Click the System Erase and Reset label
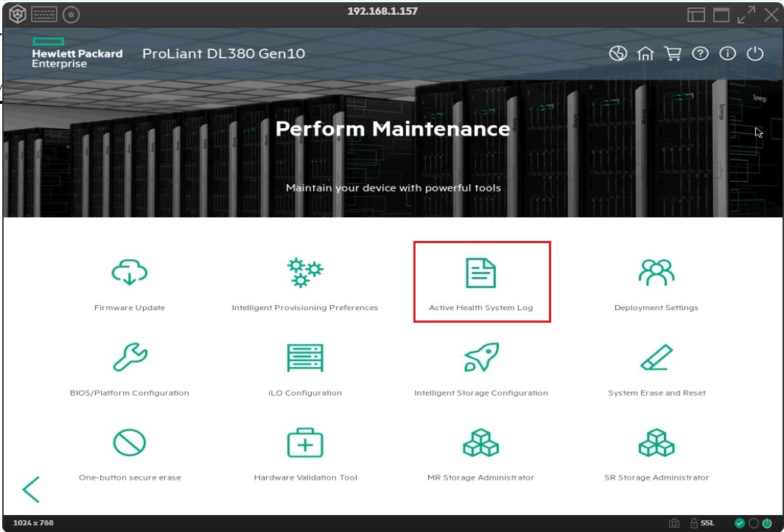The height and width of the screenshot is (532, 784). 657,393
